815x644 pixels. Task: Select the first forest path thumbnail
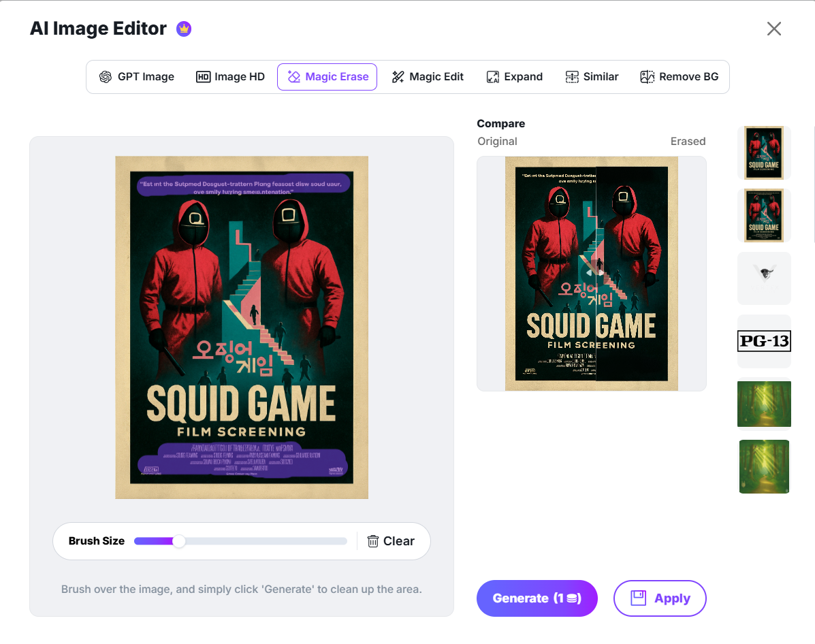(x=764, y=404)
